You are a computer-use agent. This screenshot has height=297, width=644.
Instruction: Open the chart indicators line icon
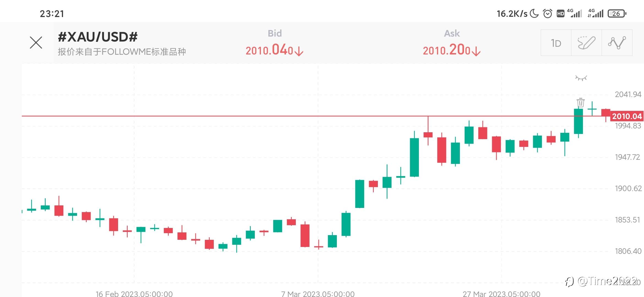(x=617, y=43)
